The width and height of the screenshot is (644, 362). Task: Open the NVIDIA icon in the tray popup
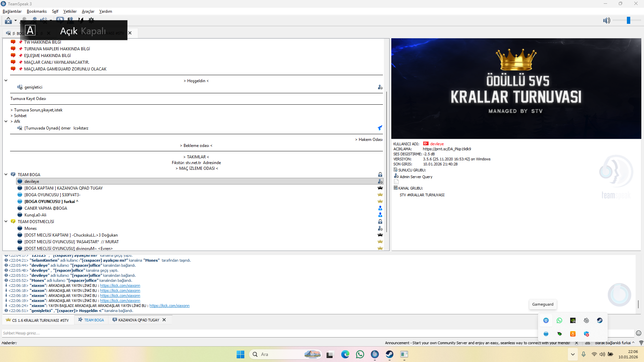[x=573, y=320]
